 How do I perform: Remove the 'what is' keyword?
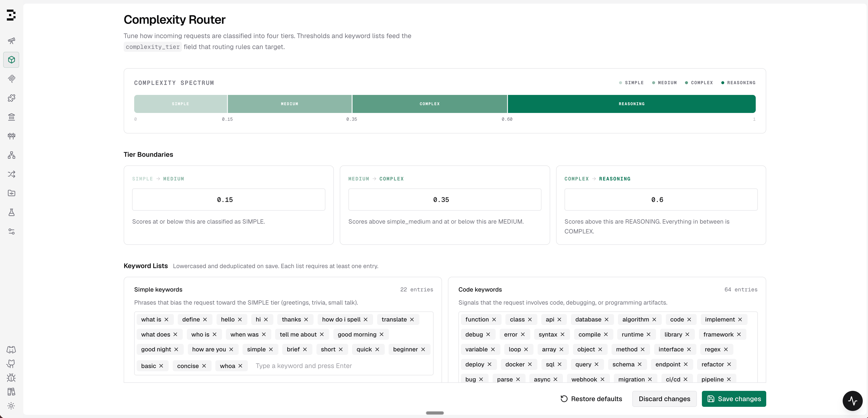166,320
